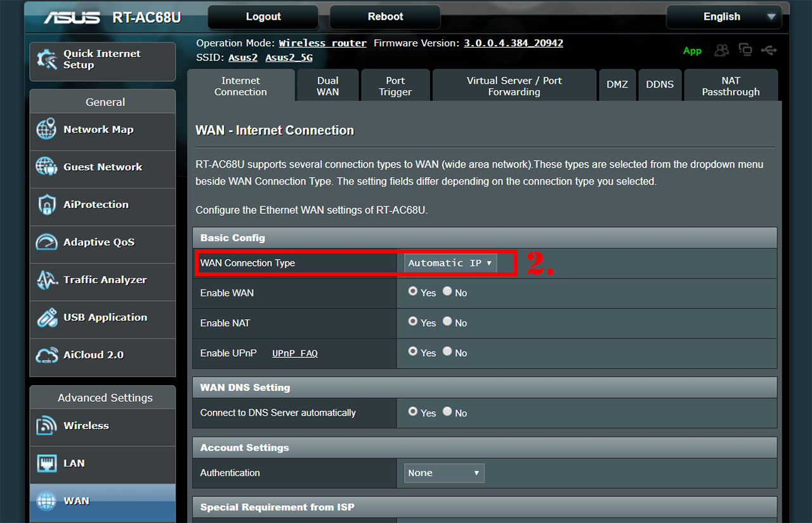
Task: Set Enable UPnP to Yes
Action: [x=413, y=351]
